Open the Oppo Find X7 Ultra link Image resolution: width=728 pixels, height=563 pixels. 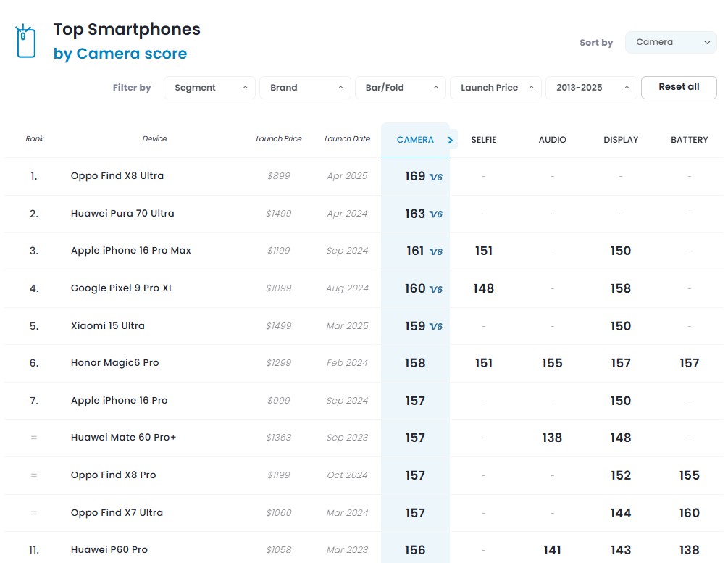click(x=117, y=513)
